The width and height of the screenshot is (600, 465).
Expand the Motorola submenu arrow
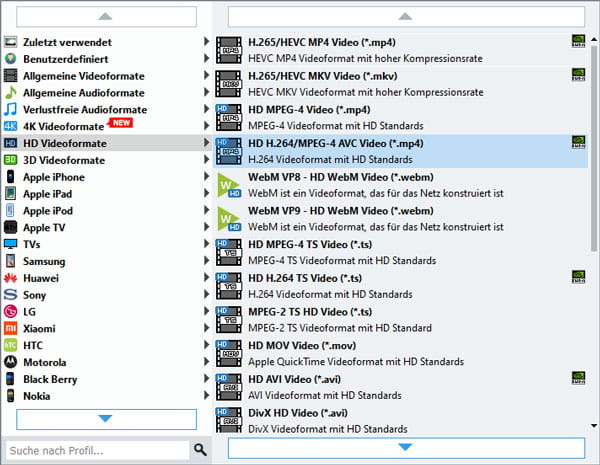point(206,361)
